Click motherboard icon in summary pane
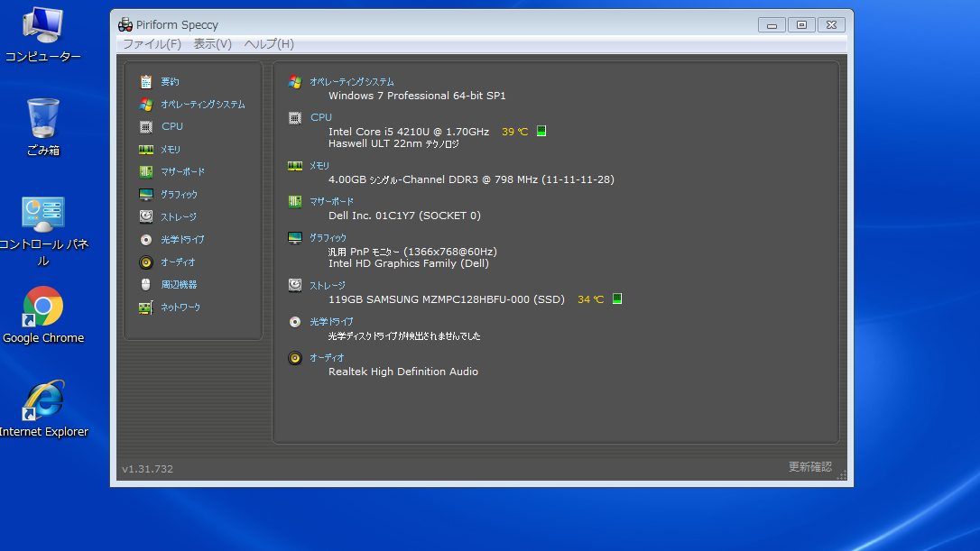This screenshot has width=980, height=551. point(295,201)
